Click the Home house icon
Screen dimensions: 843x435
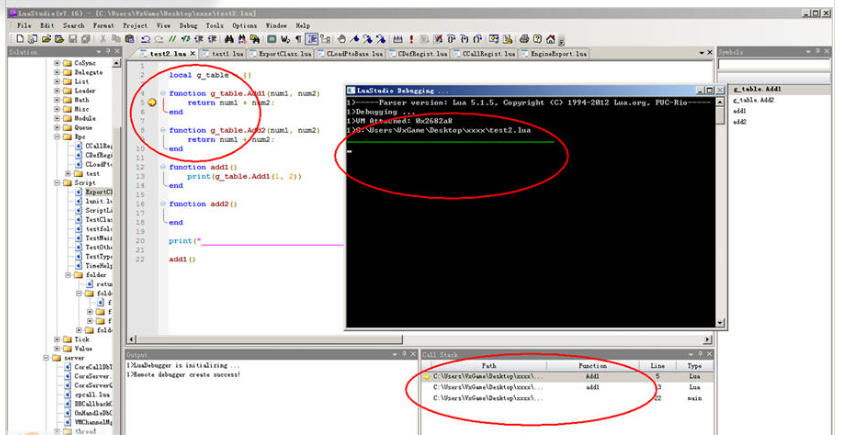point(550,39)
